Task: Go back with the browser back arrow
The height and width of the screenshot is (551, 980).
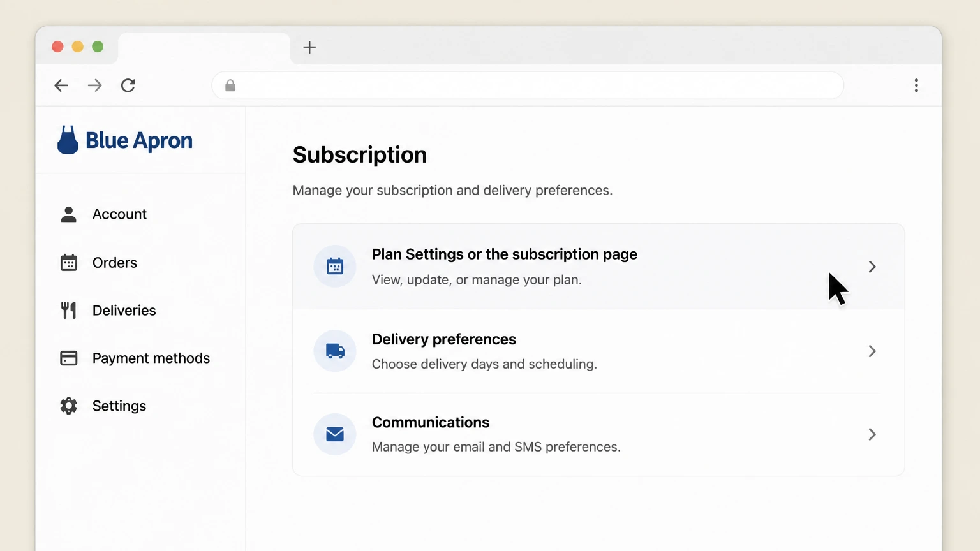Action: (x=61, y=85)
